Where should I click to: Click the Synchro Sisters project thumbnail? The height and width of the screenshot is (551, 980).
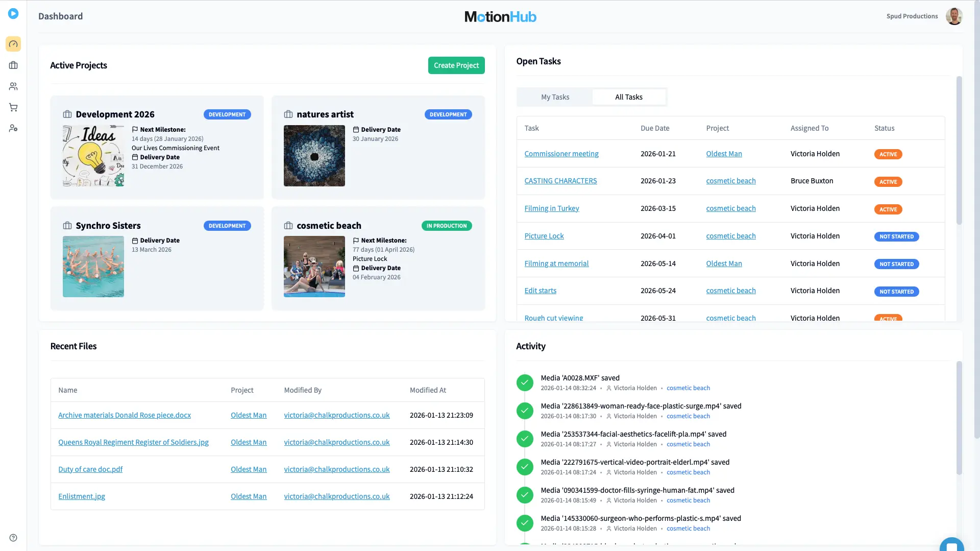[x=93, y=266]
